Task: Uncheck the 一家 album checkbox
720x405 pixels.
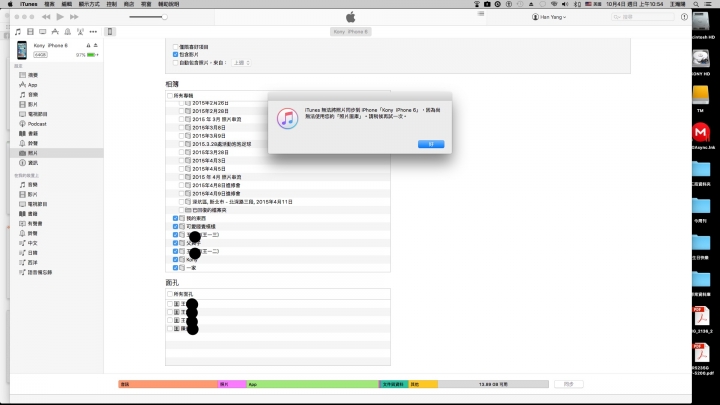Action: tap(175, 268)
